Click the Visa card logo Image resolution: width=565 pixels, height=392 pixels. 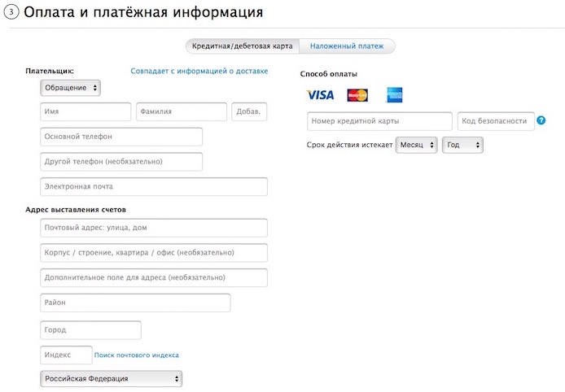pyautogui.click(x=321, y=95)
